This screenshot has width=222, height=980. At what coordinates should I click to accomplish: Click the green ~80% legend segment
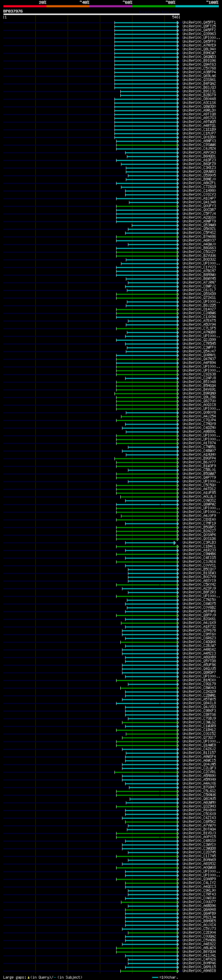tap(154, 6)
